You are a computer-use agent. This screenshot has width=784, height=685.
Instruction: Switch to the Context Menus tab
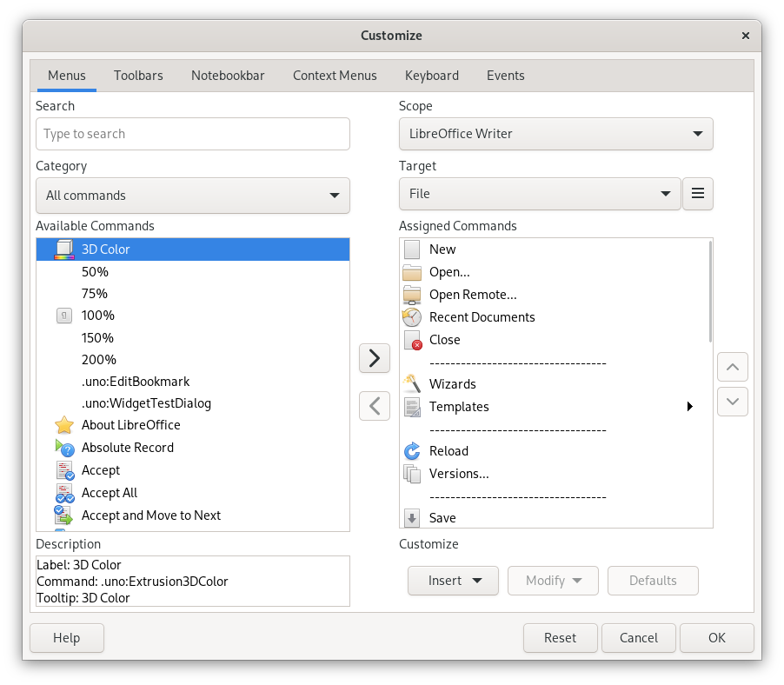(335, 76)
